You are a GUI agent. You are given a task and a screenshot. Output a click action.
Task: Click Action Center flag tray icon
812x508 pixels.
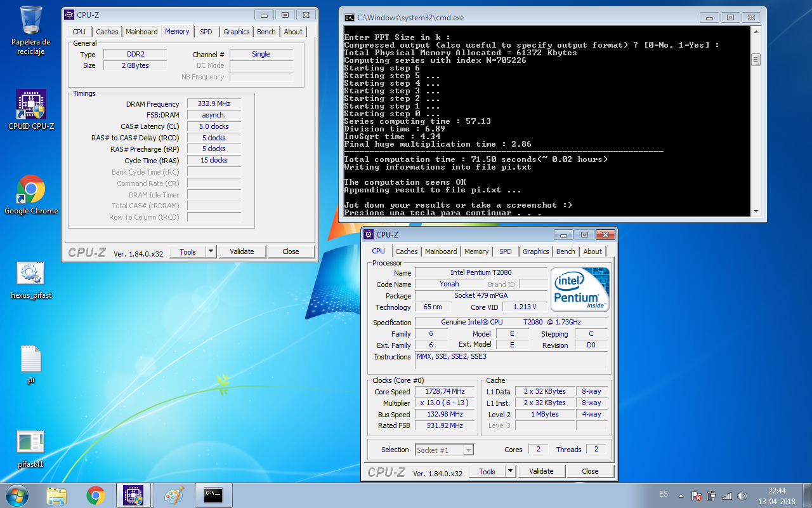pyautogui.click(x=697, y=495)
